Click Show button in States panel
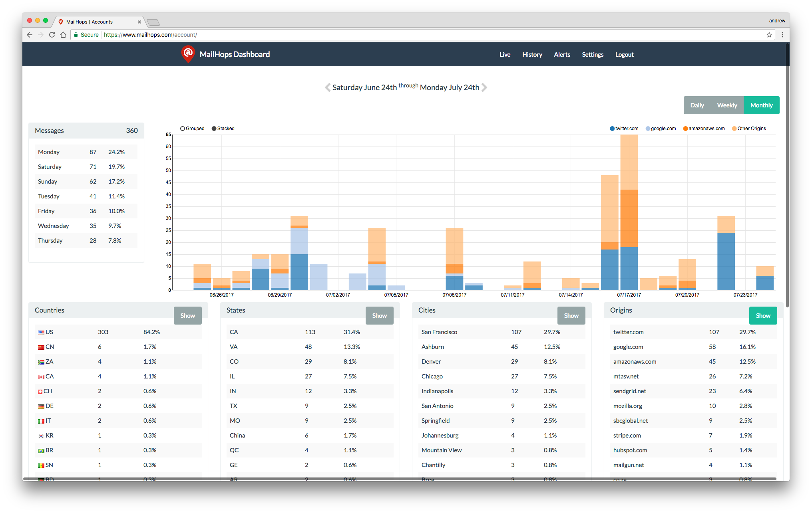 click(x=380, y=315)
